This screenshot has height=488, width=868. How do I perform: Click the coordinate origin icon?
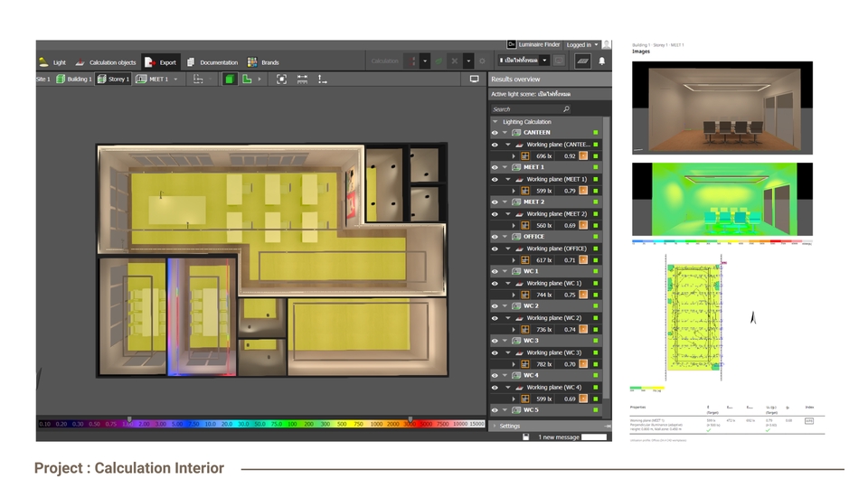pos(322,80)
